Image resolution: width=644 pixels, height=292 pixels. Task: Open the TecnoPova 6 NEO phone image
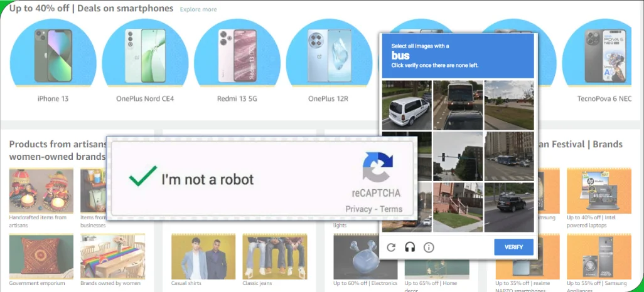604,55
